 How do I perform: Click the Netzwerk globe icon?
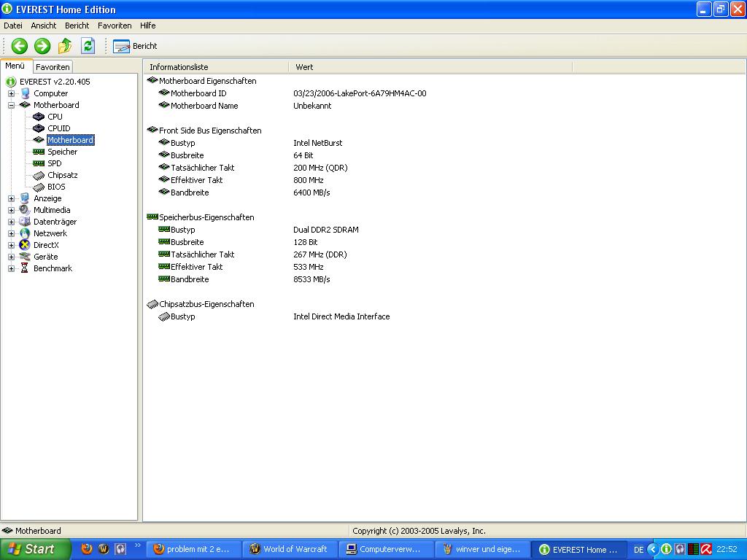click(25, 233)
